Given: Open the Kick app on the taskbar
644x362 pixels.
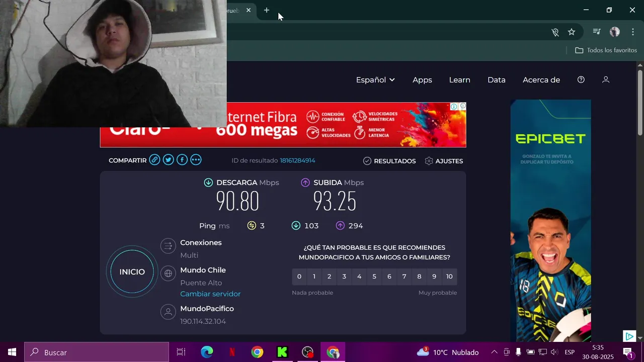Looking at the screenshot, I should 282,352.
